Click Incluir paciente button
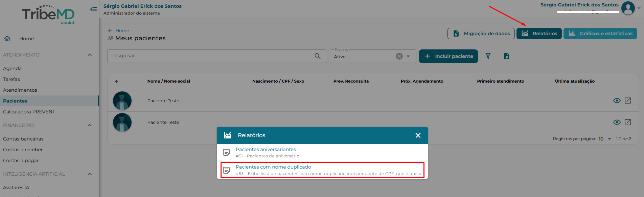This screenshot has width=644, height=197. 448,56
